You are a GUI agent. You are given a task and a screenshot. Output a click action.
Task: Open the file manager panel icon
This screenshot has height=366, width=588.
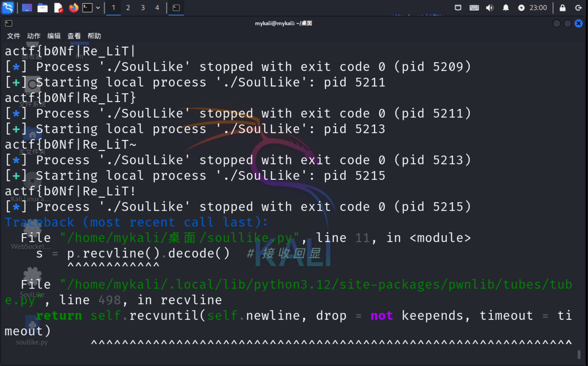tap(42, 8)
